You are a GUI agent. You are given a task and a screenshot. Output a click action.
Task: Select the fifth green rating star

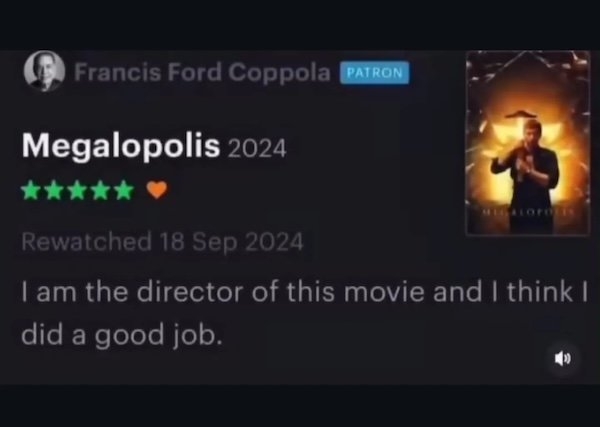point(124,190)
